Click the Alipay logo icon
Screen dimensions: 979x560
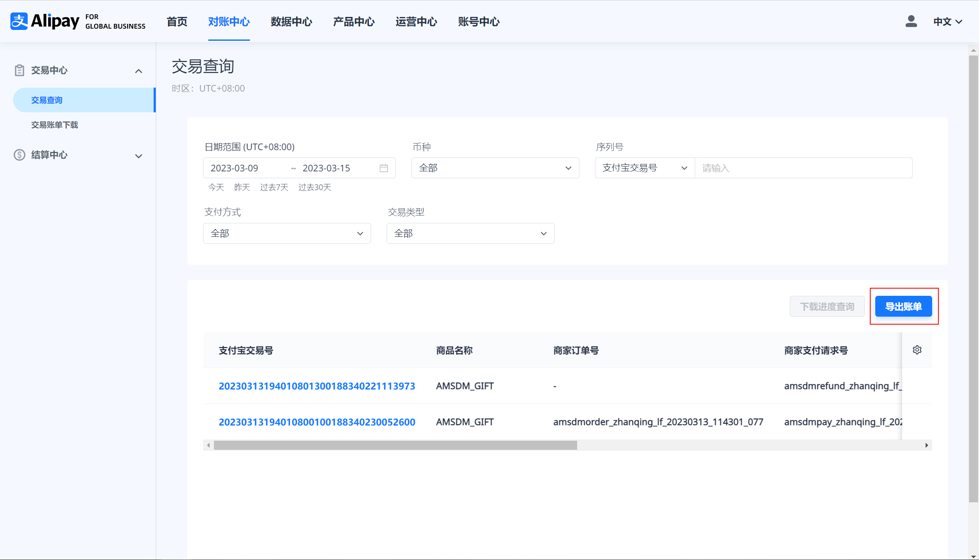coord(19,21)
